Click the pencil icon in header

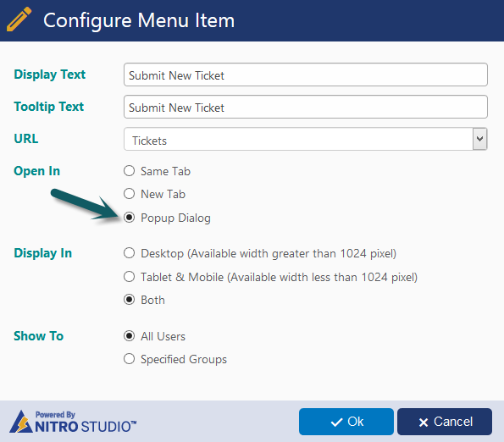19,19
